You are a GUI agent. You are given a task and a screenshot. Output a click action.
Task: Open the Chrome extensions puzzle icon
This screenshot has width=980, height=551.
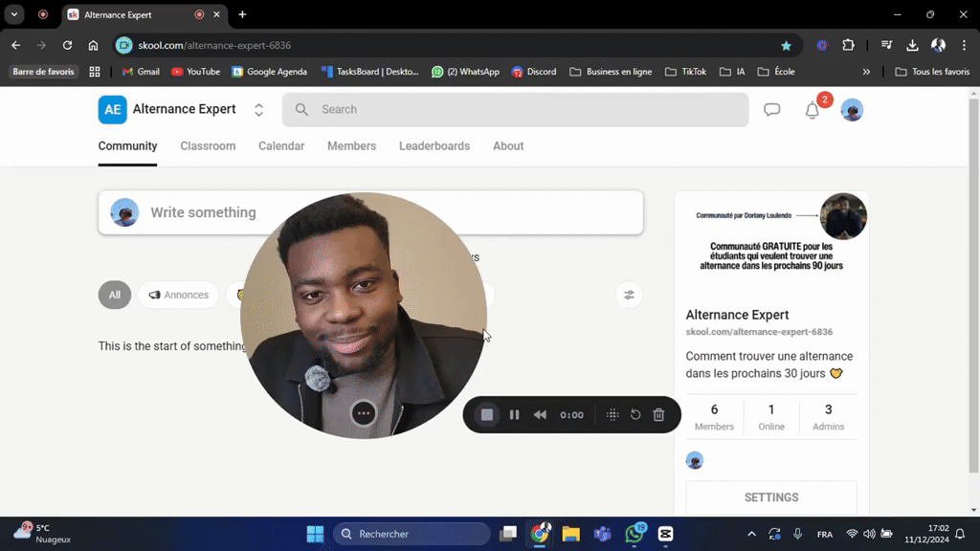click(x=846, y=44)
